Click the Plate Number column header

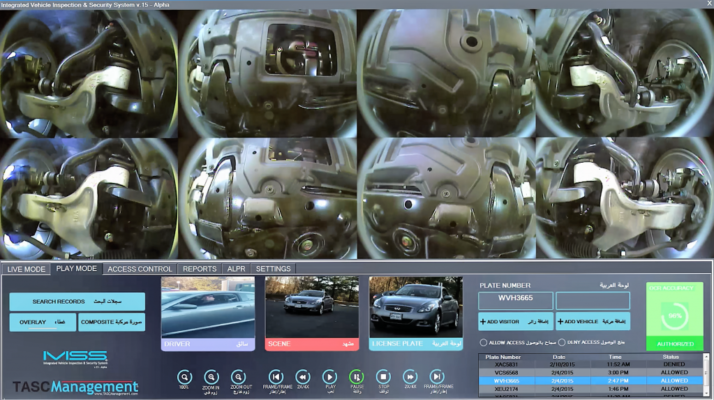(x=503, y=357)
